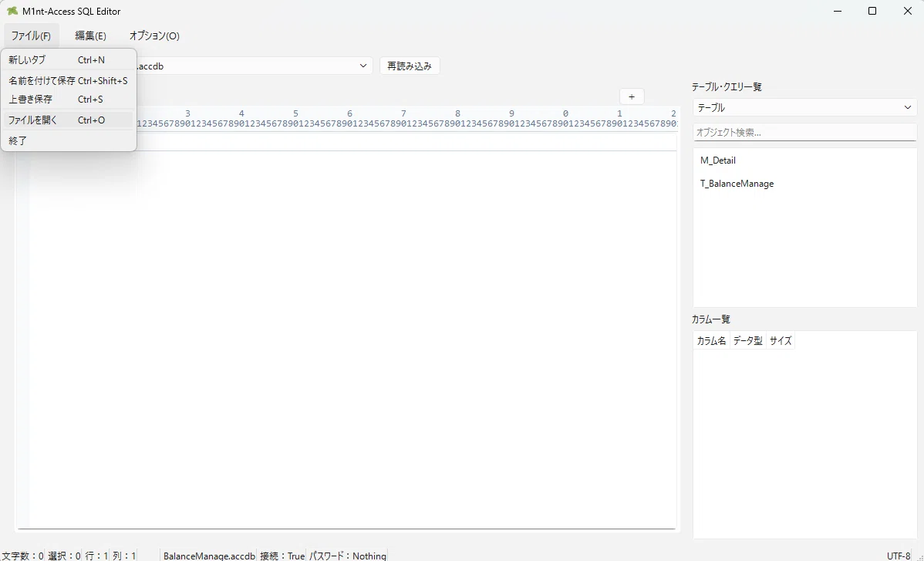Image resolution: width=924 pixels, height=561 pixels.
Task: Choose ファイルを開く from the menu
Action: click(x=69, y=120)
